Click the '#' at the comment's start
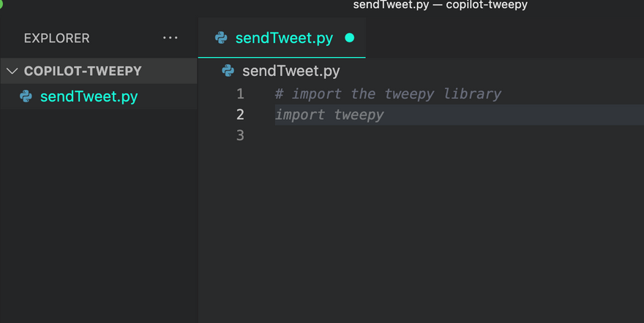The width and height of the screenshot is (644, 323). click(x=279, y=94)
